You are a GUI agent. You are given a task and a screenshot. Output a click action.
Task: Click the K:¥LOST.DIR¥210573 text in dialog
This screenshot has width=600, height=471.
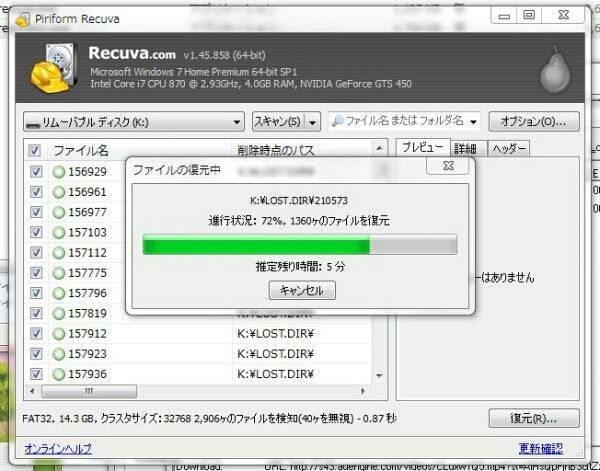pos(299,200)
